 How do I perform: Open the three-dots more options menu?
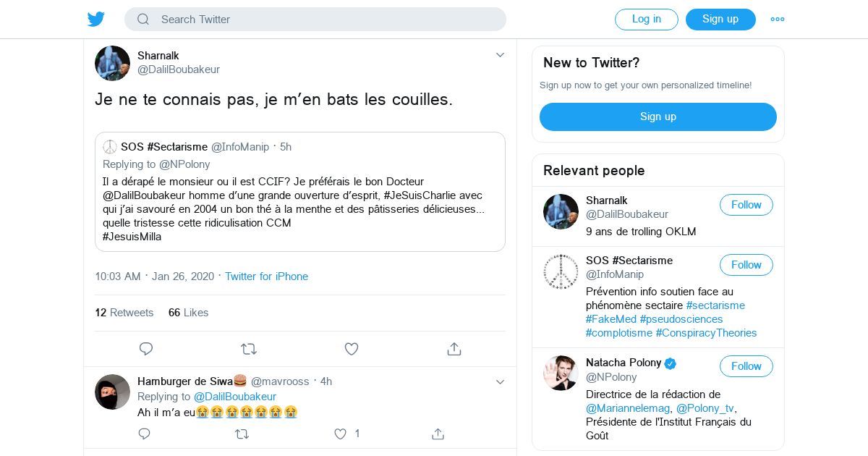tap(778, 20)
